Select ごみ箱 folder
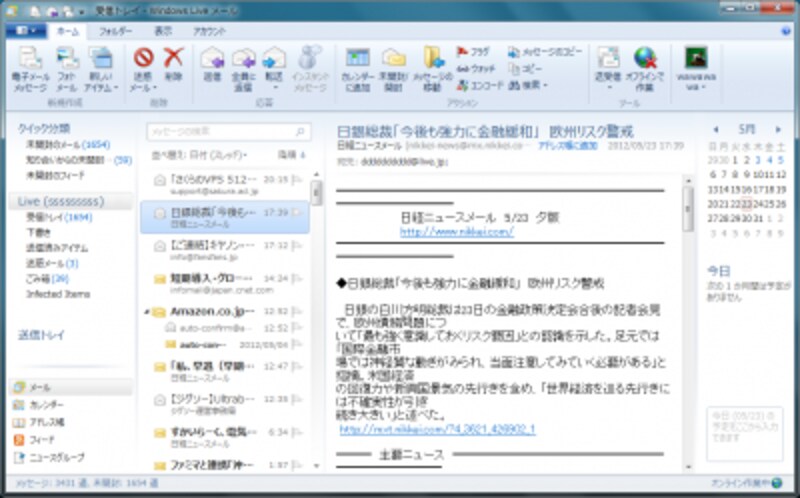The image size is (800, 498). tap(47, 279)
